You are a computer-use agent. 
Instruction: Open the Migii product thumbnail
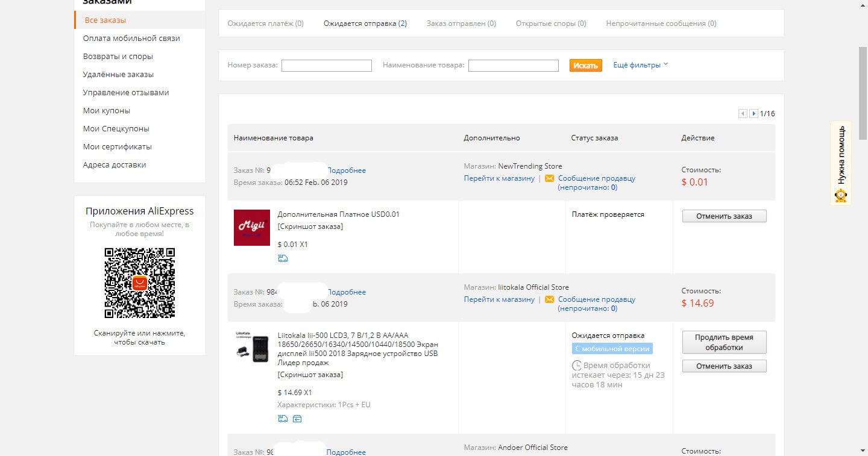click(x=252, y=227)
